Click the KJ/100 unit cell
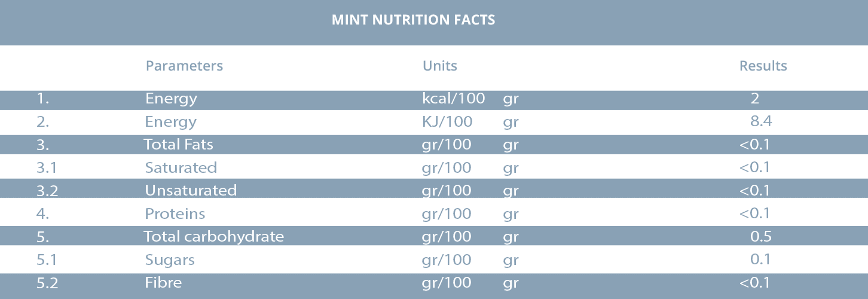 (x=447, y=122)
